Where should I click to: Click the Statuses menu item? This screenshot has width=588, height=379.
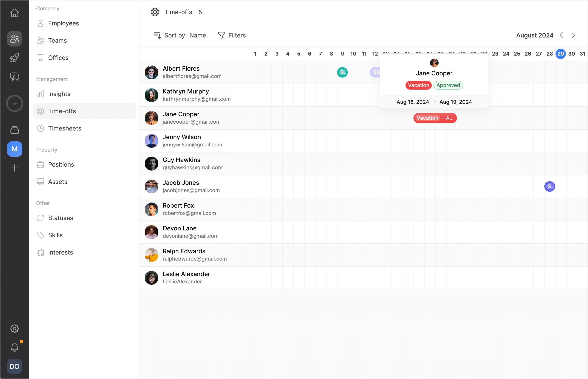(x=60, y=218)
